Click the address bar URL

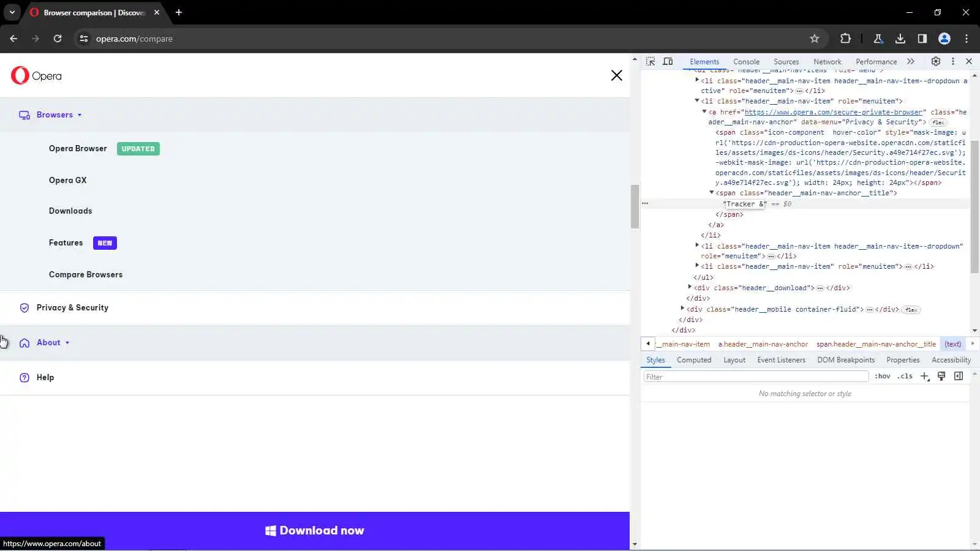(134, 39)
